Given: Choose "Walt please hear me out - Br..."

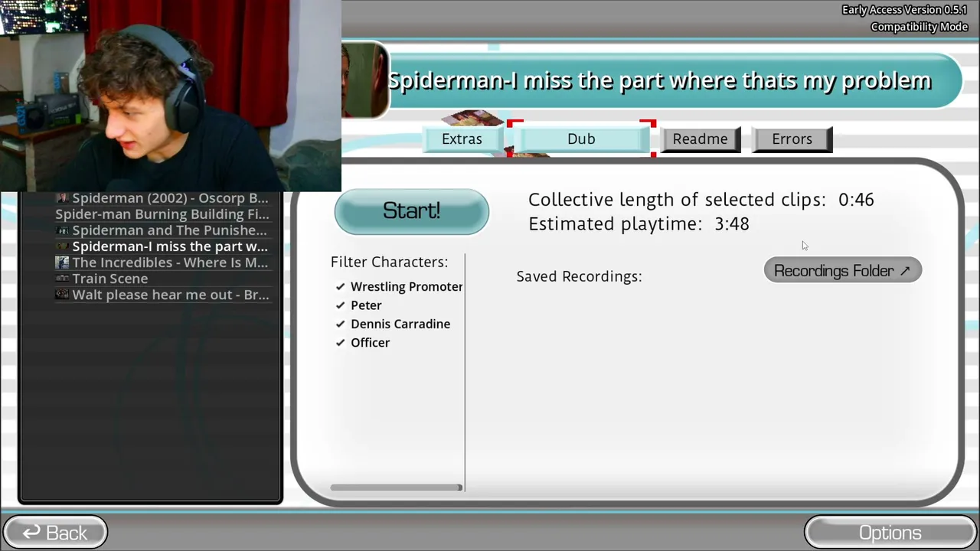Looking at the screenshot, I should click(162, 295).
